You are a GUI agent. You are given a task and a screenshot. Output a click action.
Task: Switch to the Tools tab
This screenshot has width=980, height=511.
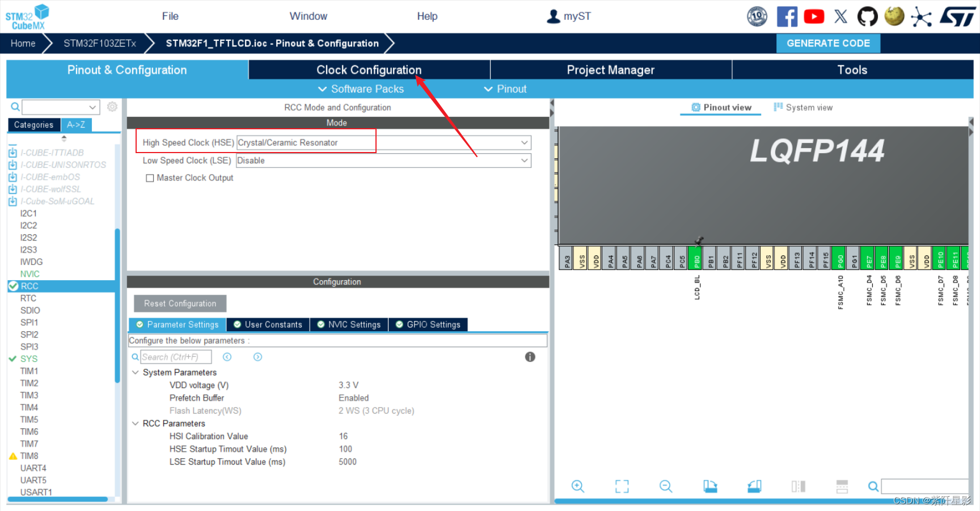tap(852, 70)
